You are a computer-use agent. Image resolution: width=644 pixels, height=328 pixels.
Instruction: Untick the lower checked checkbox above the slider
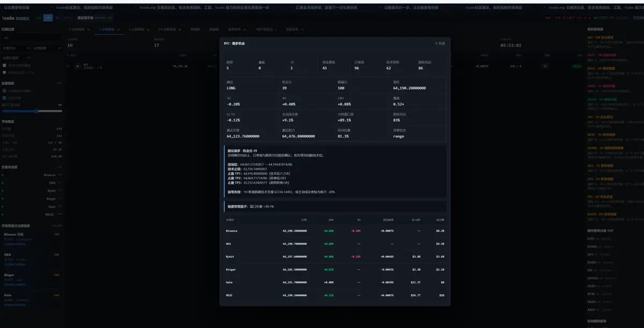tap(4, 98)
